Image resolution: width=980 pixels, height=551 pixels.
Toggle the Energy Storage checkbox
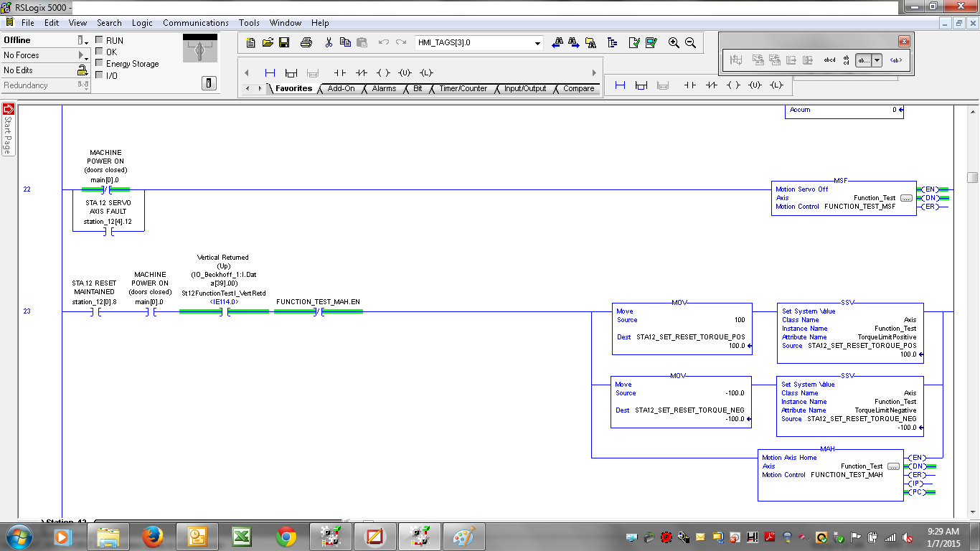click(x=100, y=64)
